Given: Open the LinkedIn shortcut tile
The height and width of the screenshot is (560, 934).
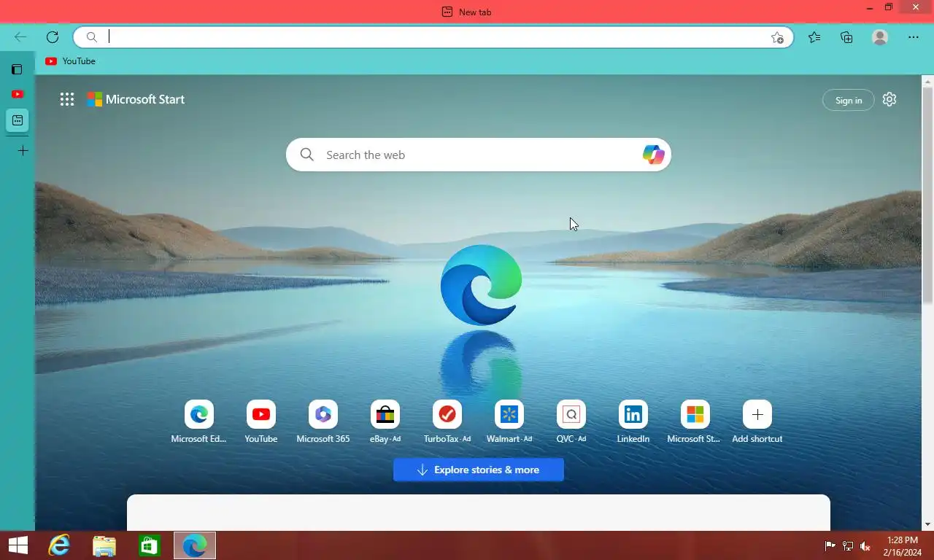Looking at the screenshot, I should point(633,422).
